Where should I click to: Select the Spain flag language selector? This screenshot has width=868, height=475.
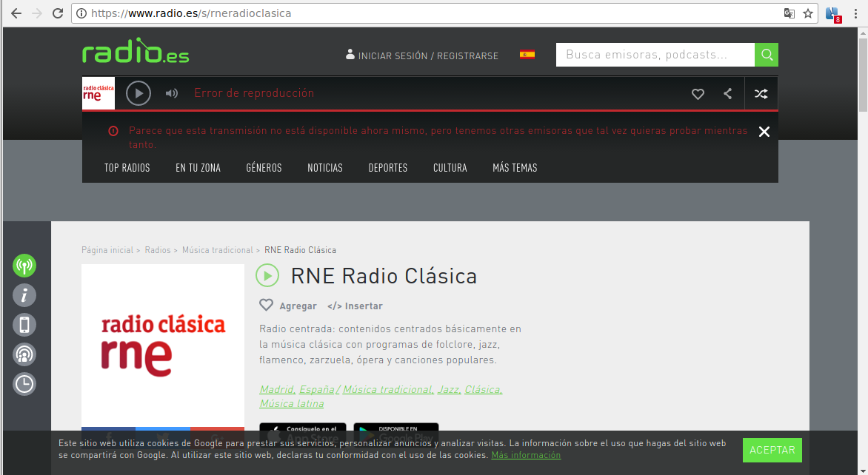tap(527, 54)
